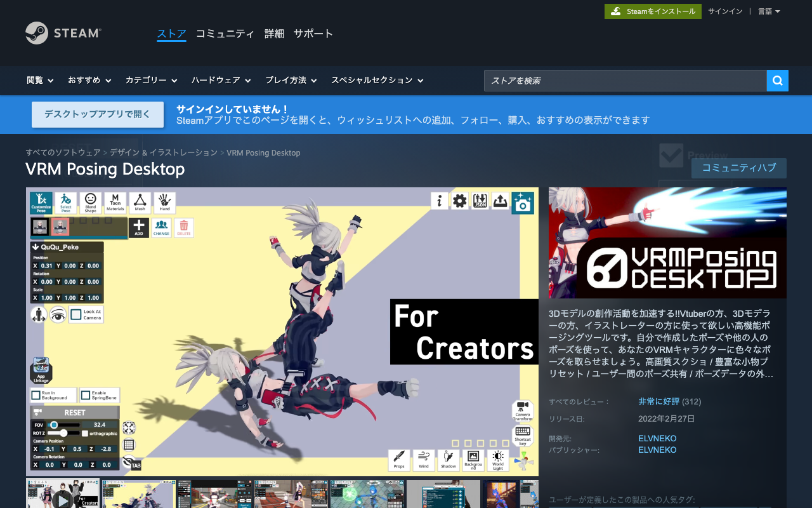Viewport: 812px width, 508px height.
Task: Click the RESET camera button
Action: (75, 412)
